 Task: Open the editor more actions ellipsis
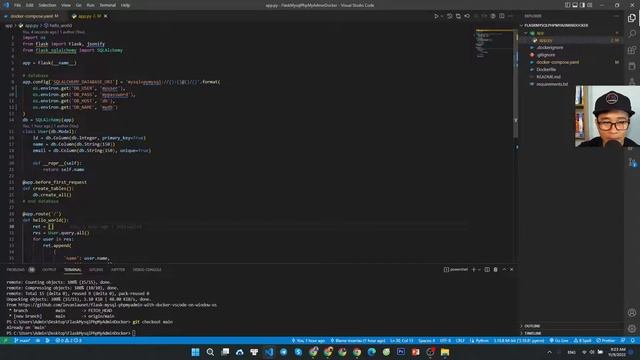(x=511, y=16)
